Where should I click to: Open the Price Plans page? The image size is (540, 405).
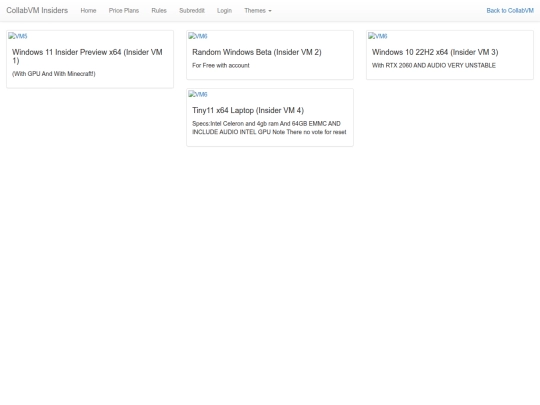[124, 11]
